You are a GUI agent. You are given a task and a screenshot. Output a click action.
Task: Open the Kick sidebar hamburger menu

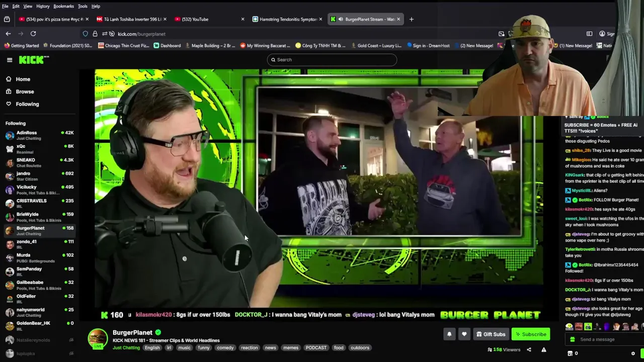click(x=10, y=60)
